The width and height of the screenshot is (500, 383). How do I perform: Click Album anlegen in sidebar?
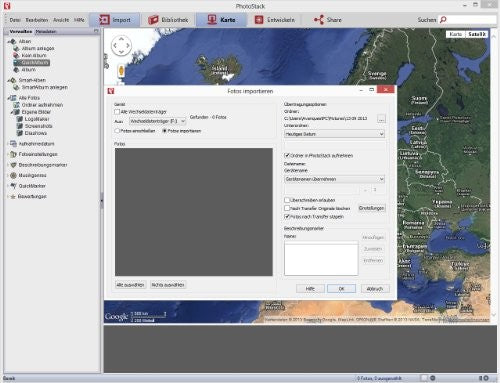[38, 48]
